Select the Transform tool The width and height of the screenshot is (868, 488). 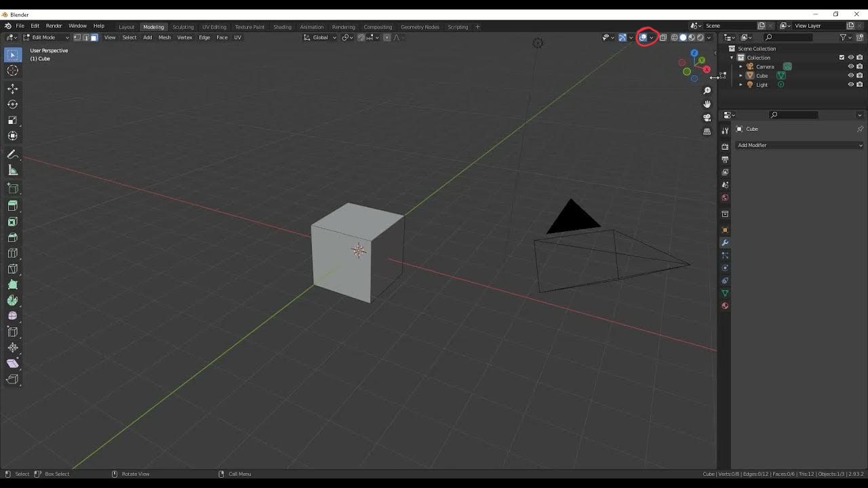coord(12,136)
